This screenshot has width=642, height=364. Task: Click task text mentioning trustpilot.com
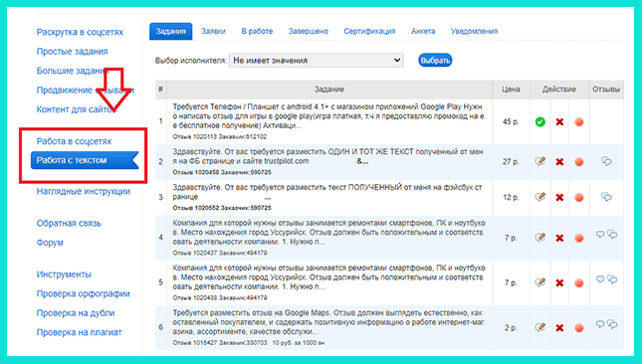[x=327, y=157]
